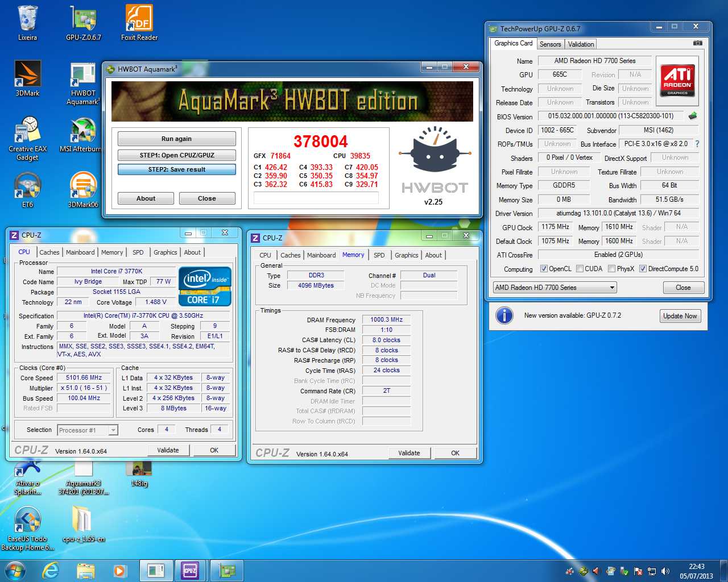
Task: Click the Bus Interface question mark in GPU-Z
Action: (x=697, y=144)
